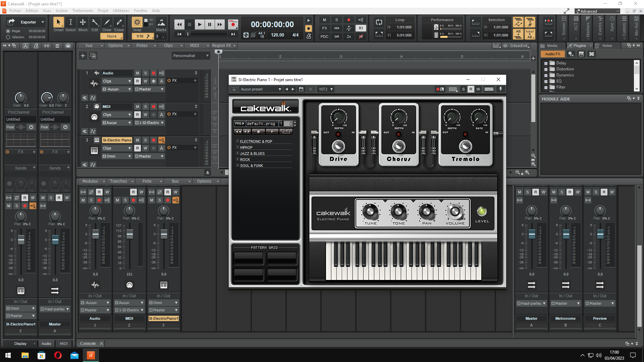Mute the Audio track 1
644x362 pixels.
click(x=138, y=73)
